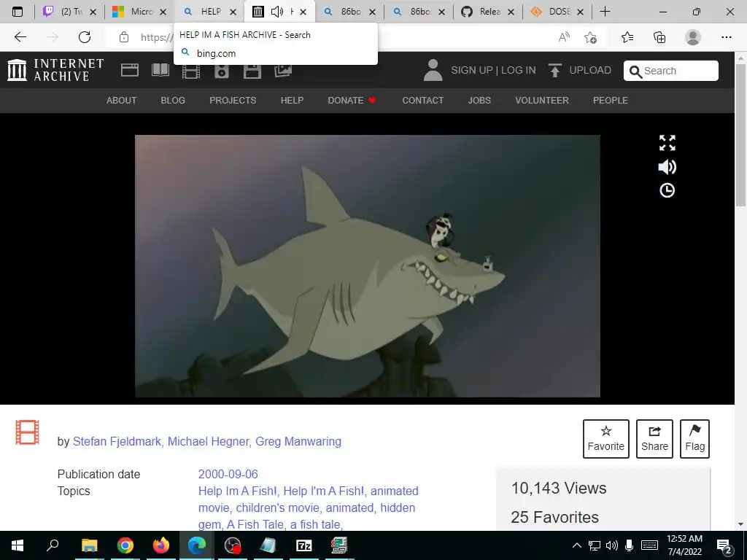
Task: Click the DONATE menu item
Action: pos(352,101)
